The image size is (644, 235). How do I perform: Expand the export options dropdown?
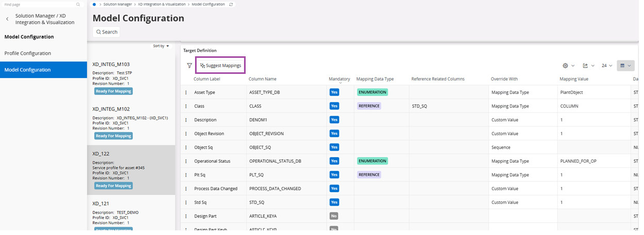[588, 66]
